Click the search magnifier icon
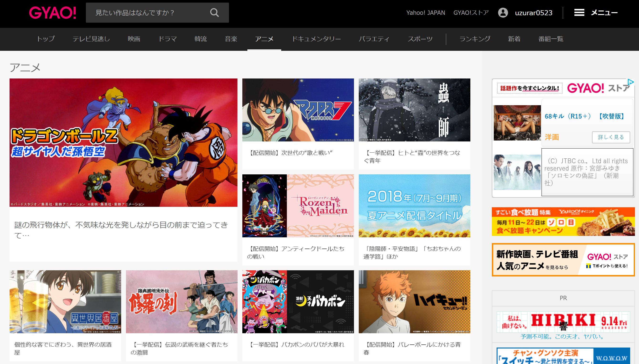Image resolution: width=639 pixels, height=364 pixels. 214,12
